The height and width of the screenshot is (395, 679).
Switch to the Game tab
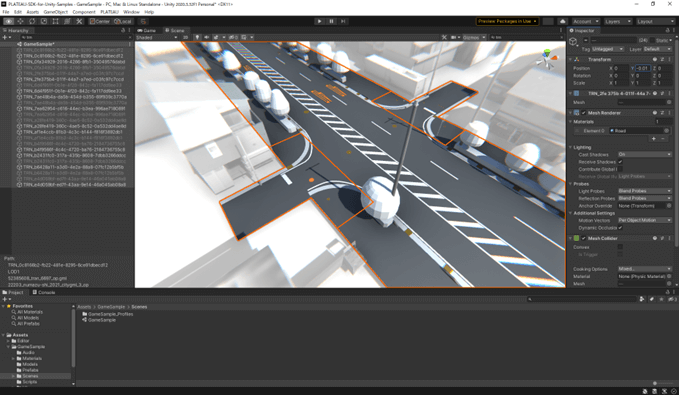pos(147,30)
